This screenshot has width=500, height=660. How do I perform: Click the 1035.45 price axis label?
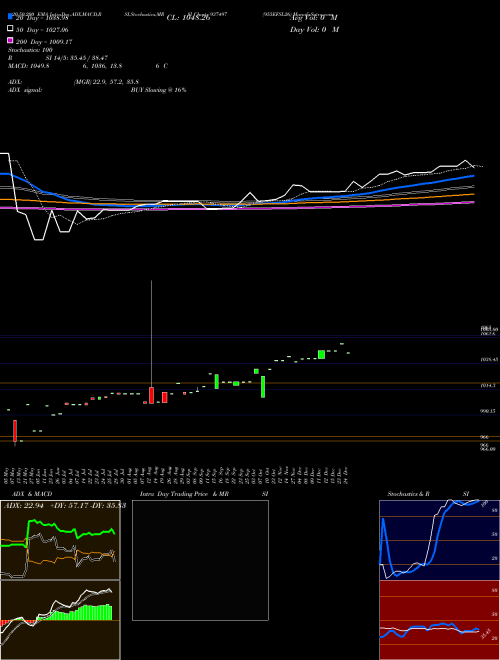pos(489,360)
